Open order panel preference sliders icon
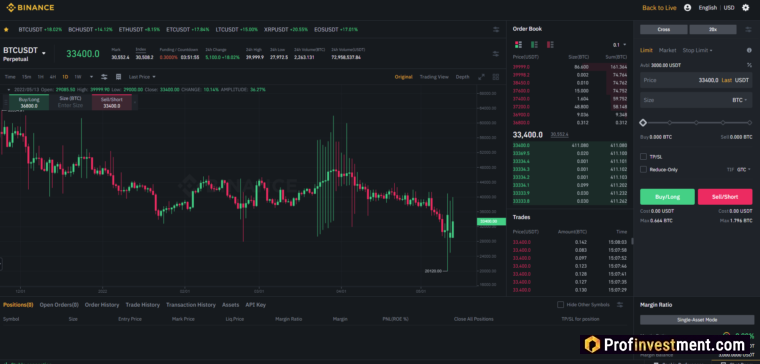Image resolution: width=760 pixels, height=364 pixels. click(747, 30)
